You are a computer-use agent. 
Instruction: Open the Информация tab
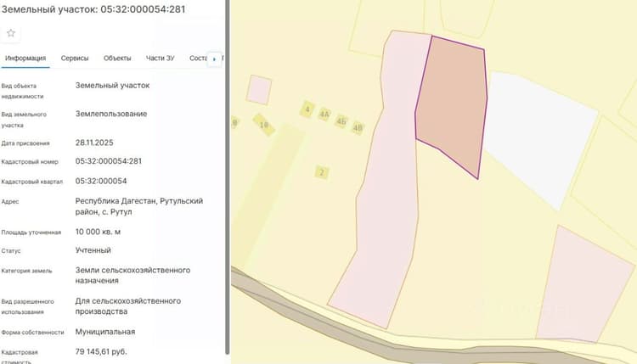[25, 58]
